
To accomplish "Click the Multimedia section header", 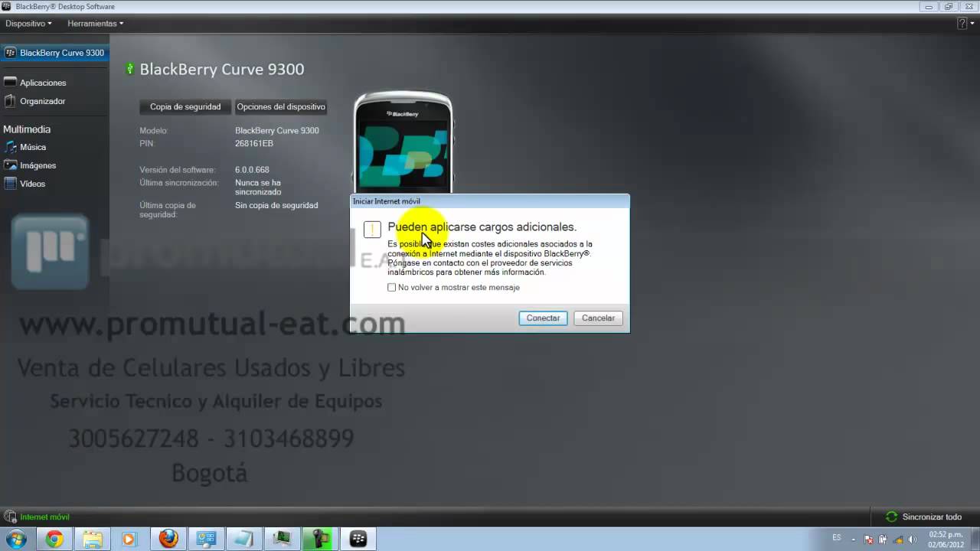I will (27, 129).
